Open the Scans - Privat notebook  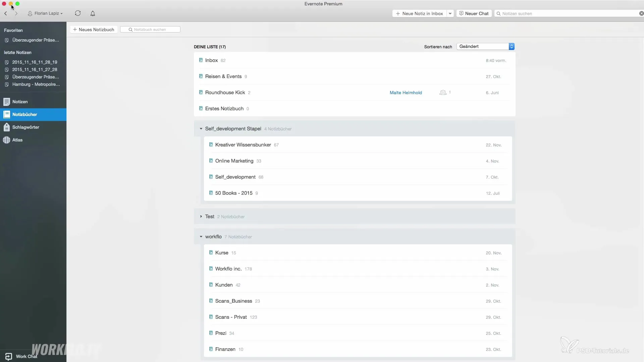click(x=358, y=317)
